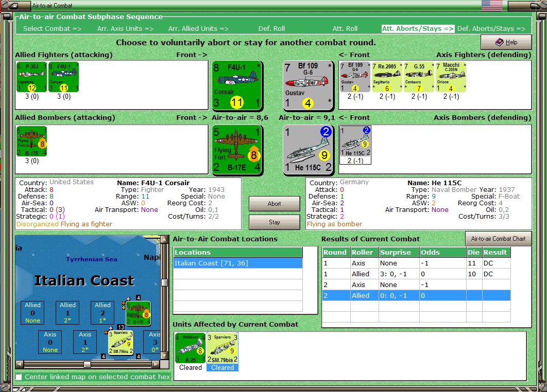Click the Cleared label under SM.79bis
547x392 pixels.
coord(223,368)
